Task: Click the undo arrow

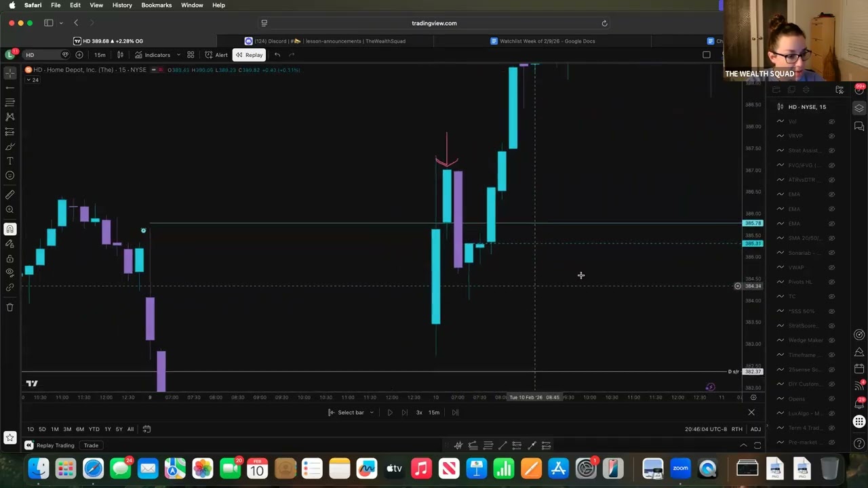Action: pyautogui.click(x=277, y=55)
